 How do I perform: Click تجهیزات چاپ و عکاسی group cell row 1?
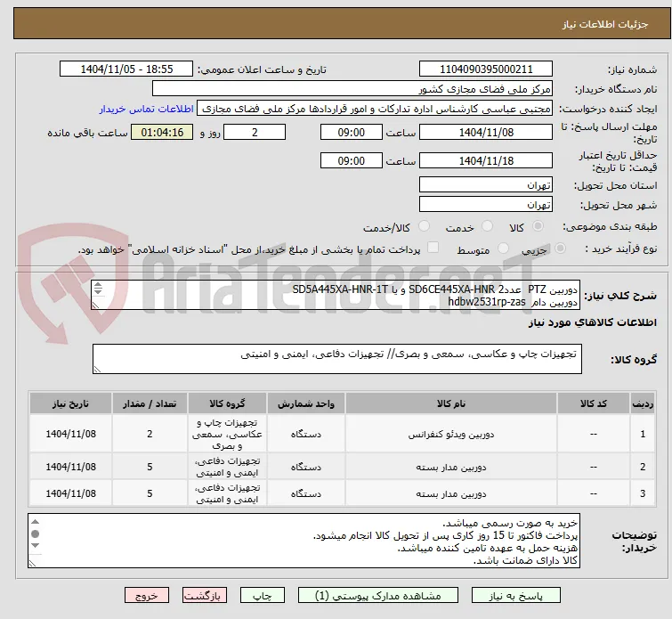pyautogui.click(x=227, y=434)
